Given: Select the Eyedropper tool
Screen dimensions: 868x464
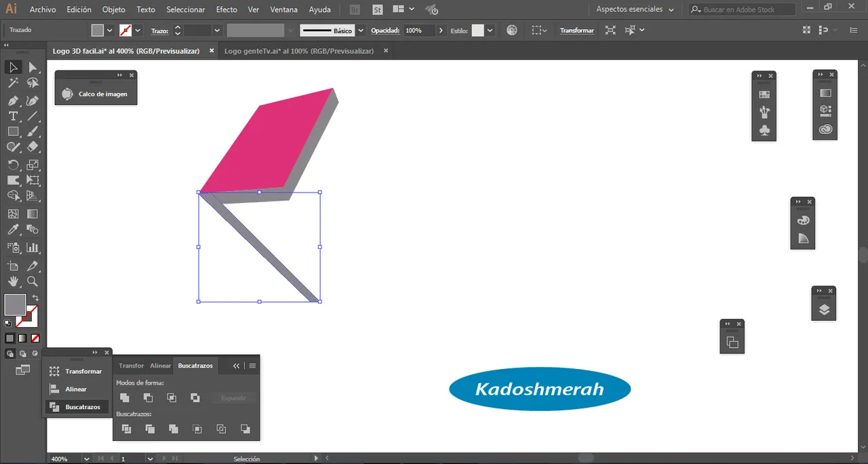Looking at the screenshot, I should tap(13, 229).
